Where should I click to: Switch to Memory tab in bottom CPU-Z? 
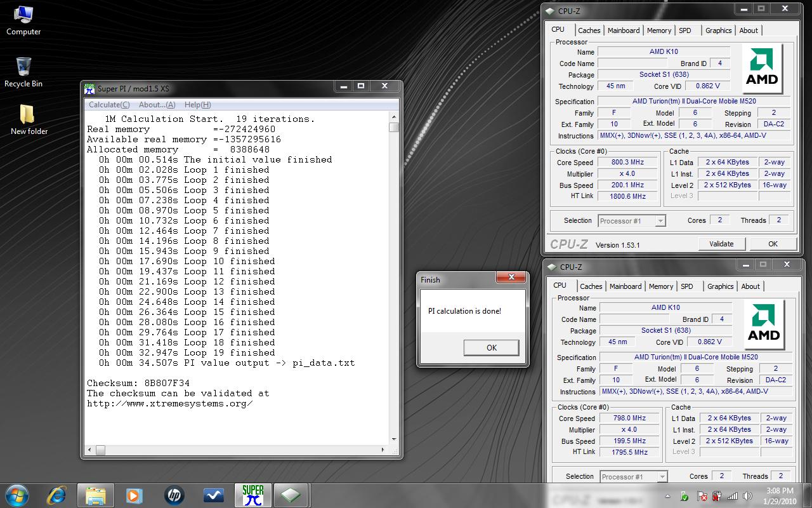tap(661, 286)
